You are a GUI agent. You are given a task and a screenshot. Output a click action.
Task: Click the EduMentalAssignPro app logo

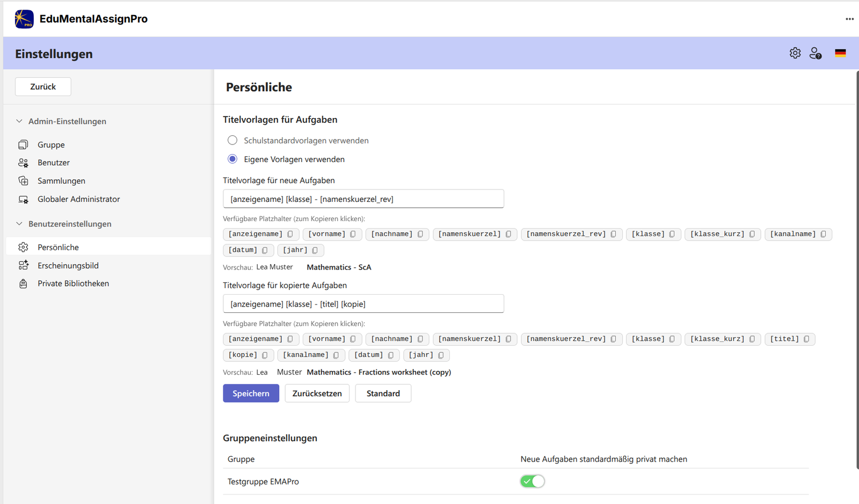pyautogui.click(x=24, y=19)
